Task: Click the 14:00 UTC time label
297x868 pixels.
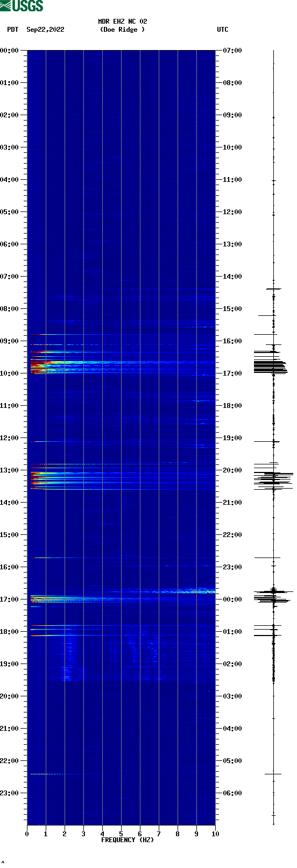Action: tap(232, 277)
